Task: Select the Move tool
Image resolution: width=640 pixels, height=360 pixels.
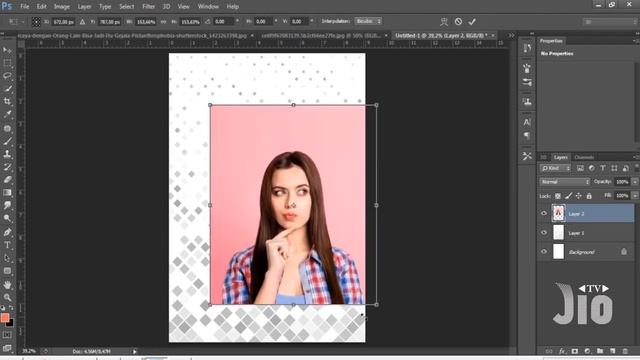Action: point(7,50)
